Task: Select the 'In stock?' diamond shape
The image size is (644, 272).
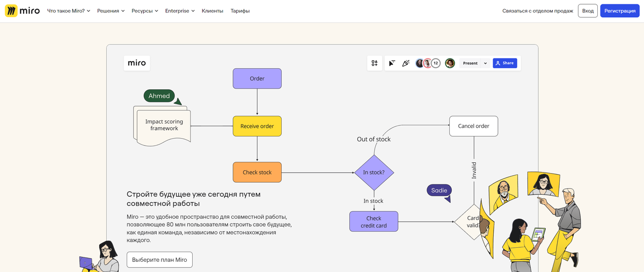Action: 374,173
